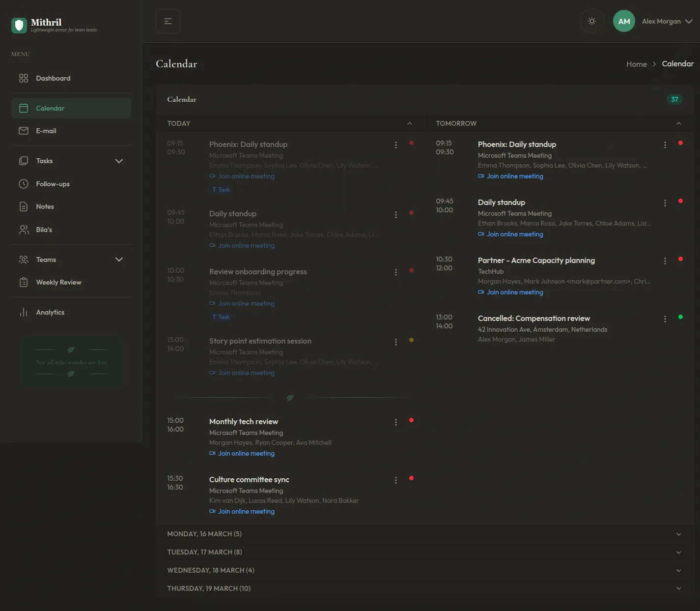Open options for Partner - Acme Capacity planning

[x=665, y=261]
